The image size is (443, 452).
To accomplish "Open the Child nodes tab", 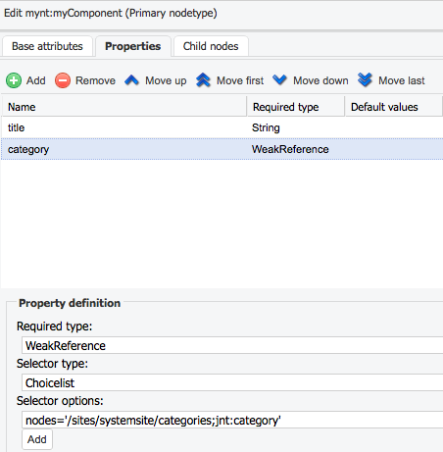I will (x=211, y=46).
